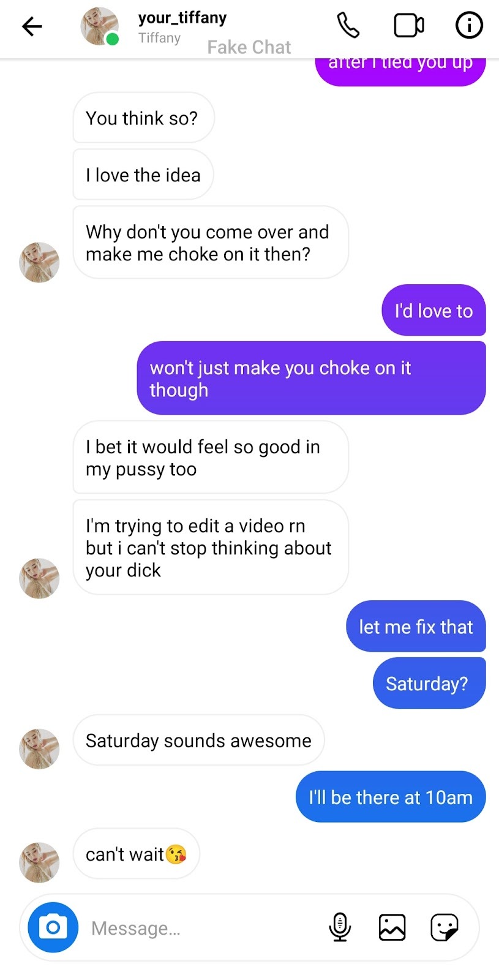499x980 pixels.
Task: Open the your_tiffany profile name in header
Action: click(182, 18)
